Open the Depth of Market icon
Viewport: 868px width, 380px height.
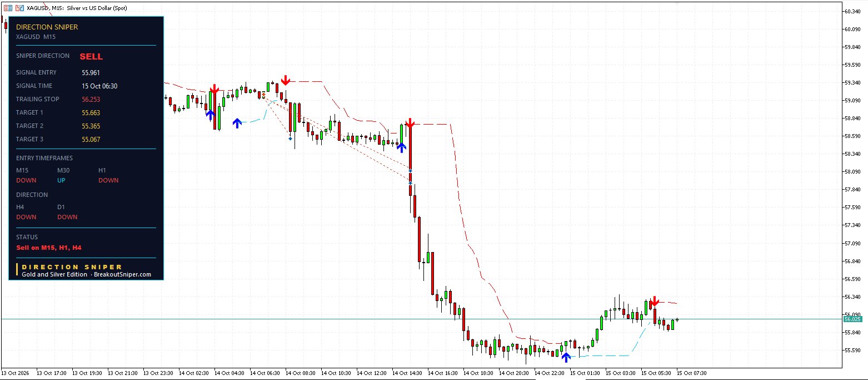point(19,8)
